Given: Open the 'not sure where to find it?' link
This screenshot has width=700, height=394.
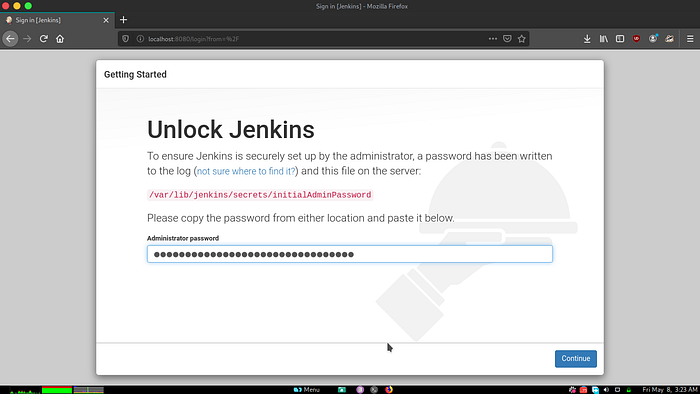Looking at the screenshot, I should pos(246,171).
